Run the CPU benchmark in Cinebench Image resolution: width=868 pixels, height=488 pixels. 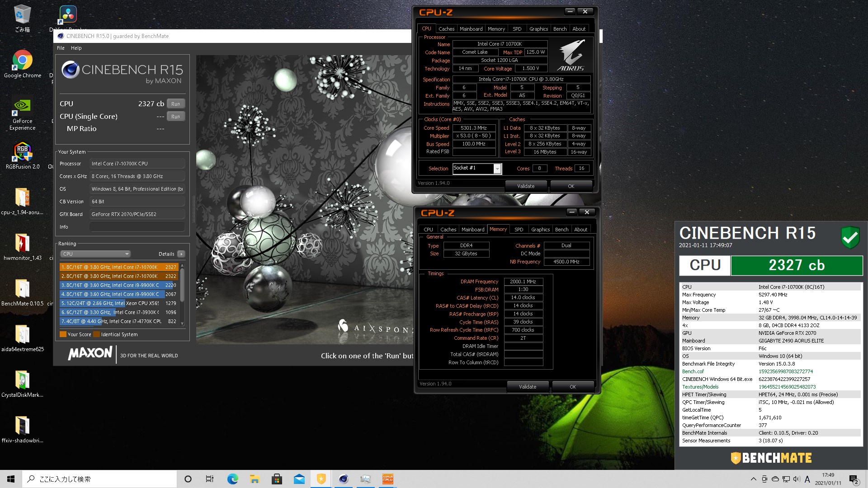click(x=175, y=104)
